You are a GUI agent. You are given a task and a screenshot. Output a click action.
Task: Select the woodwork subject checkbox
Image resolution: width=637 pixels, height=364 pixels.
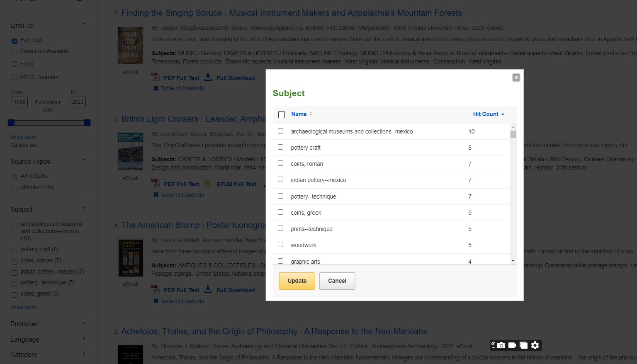point(281,245)
